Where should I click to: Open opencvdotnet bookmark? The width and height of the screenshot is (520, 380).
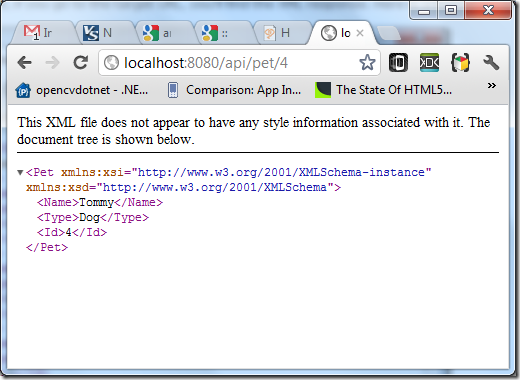click(82, 90)
